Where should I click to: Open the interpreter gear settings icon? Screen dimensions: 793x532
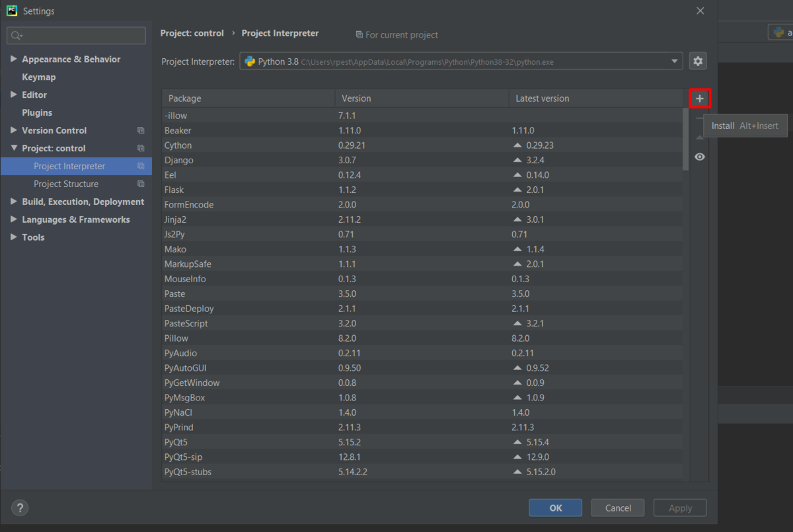point(698,61)
